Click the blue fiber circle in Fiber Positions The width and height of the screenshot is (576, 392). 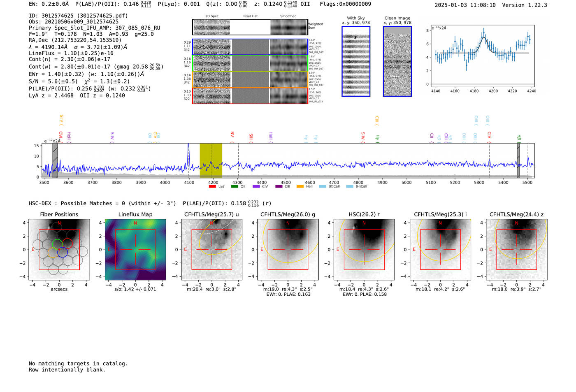click(x=63, y=252)
